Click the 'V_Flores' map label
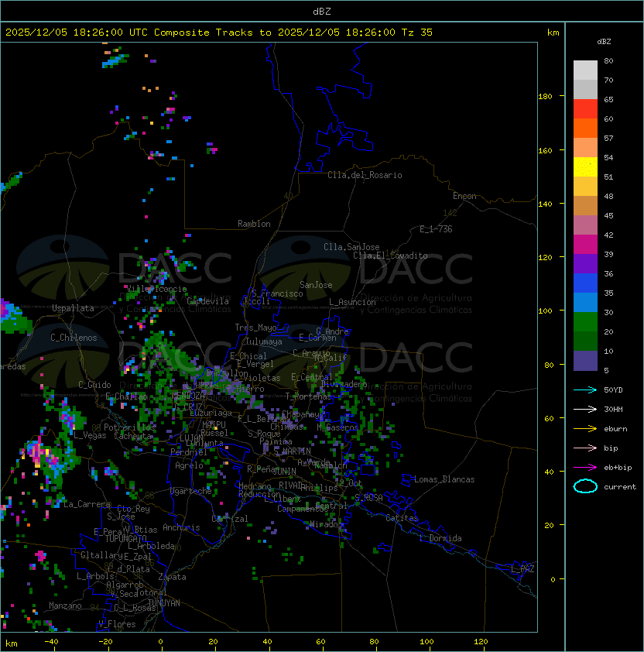The height and width of the screenshot is (652, 644). pos(117,624)
